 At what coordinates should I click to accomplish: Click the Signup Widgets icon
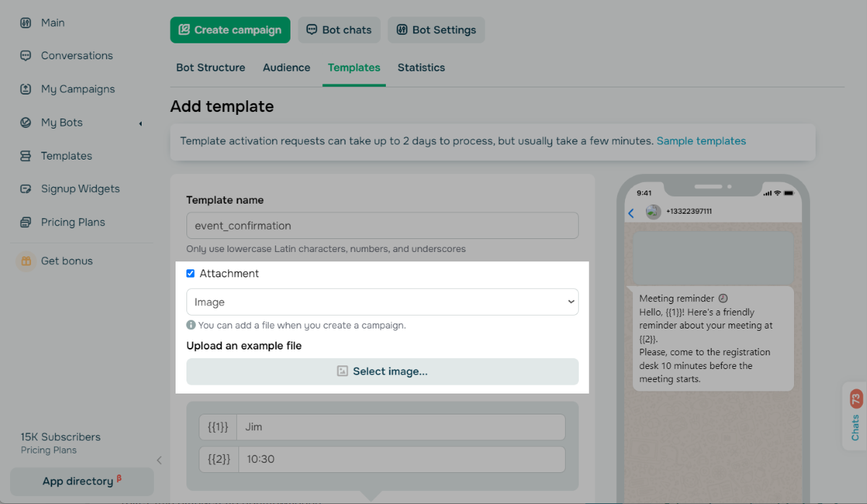(x=26, y=189)
